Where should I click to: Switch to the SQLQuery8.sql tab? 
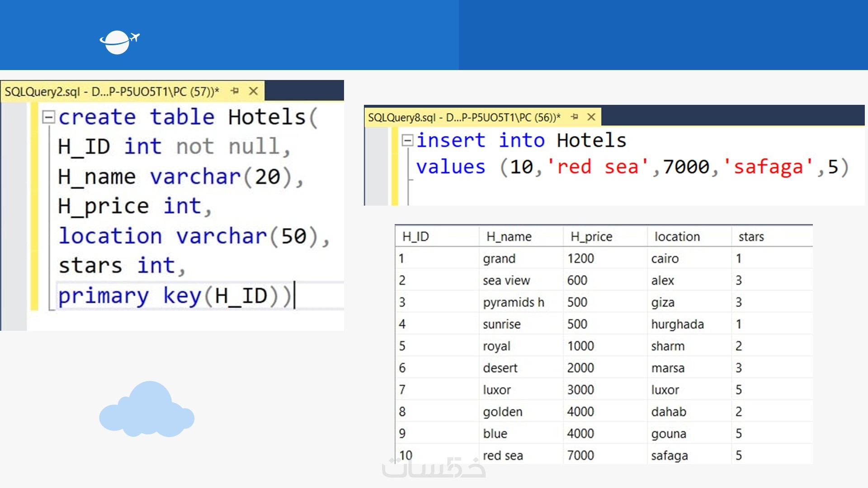coord(464,117)
